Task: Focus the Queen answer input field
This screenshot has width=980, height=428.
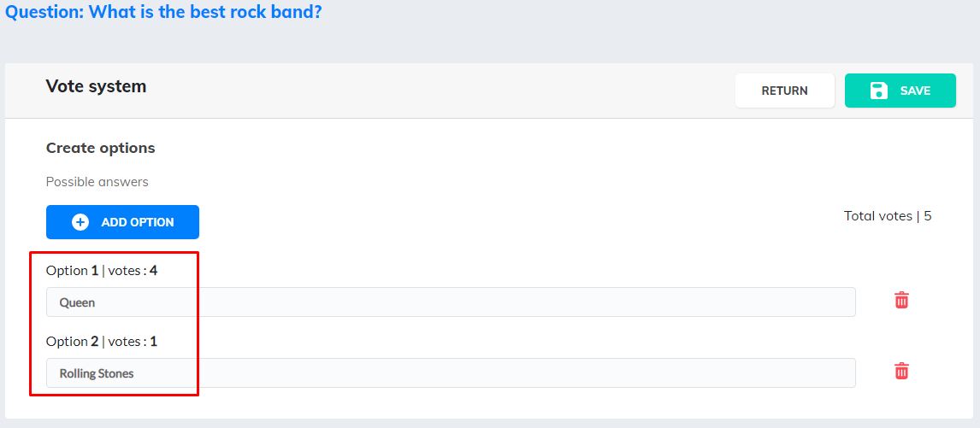Action: click(451, 302)
